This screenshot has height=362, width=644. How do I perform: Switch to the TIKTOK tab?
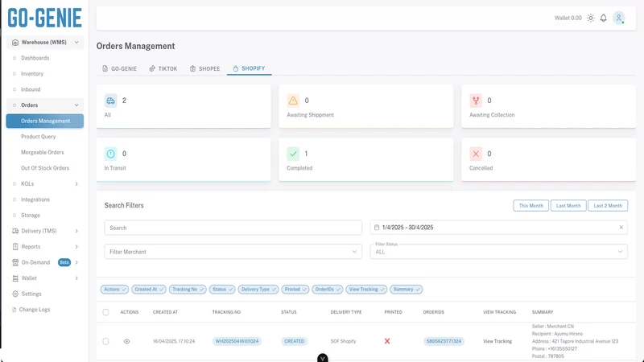tap(163, 68)
